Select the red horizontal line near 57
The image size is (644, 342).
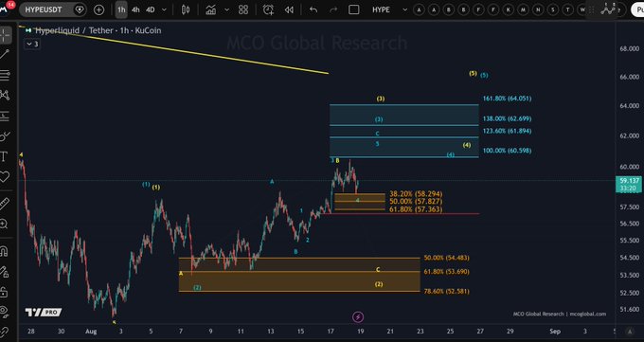(401, 214)
